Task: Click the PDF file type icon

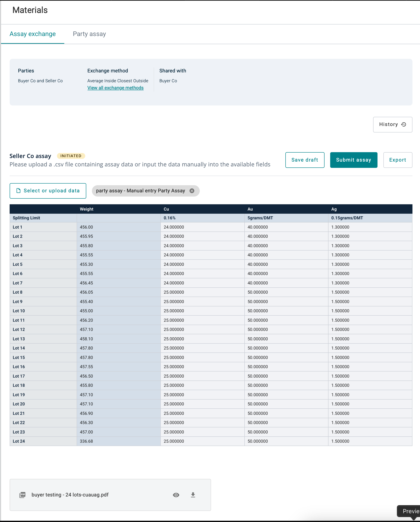Action: pyautogui.click(x=23, y=495)
